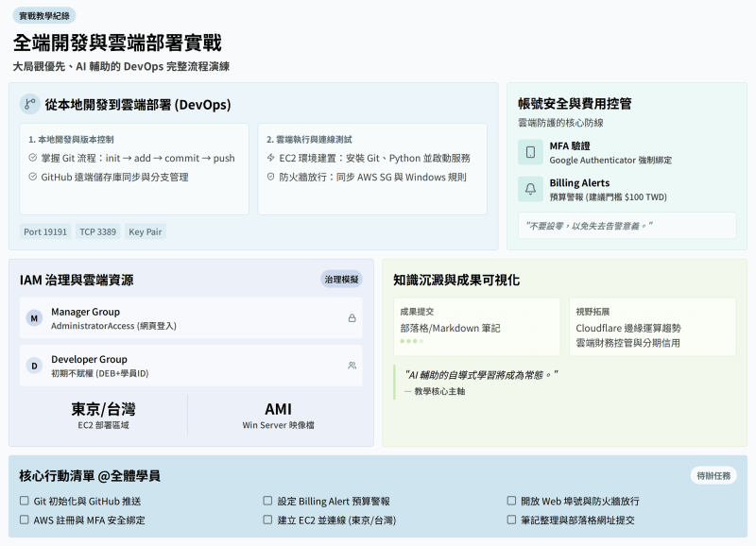Click check icon beside GitHub 遠端儲存庫同步

pos(33,177)
